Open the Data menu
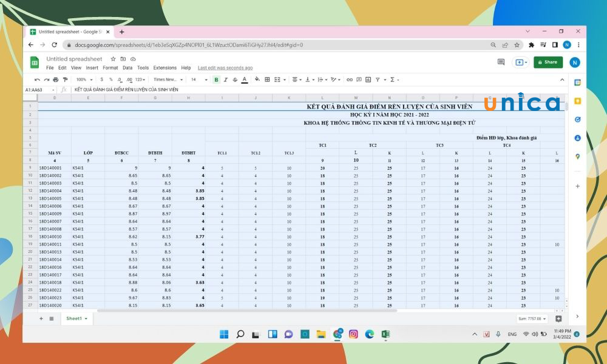 127,68
